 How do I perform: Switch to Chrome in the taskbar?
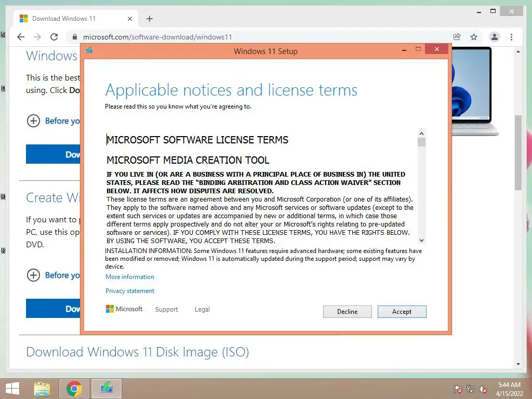coord(74,389)
